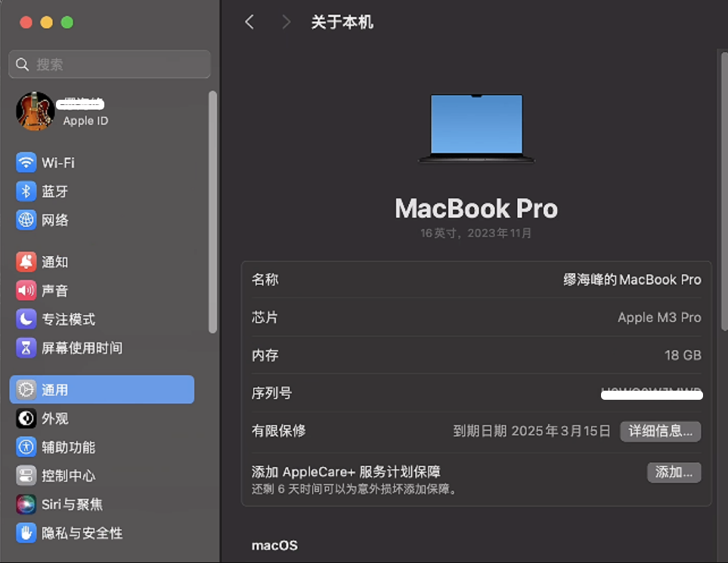The width and height of the screenshot is (728, 563).
Task: Click the 芯片 row label
Action: click(x=265, y=317)
